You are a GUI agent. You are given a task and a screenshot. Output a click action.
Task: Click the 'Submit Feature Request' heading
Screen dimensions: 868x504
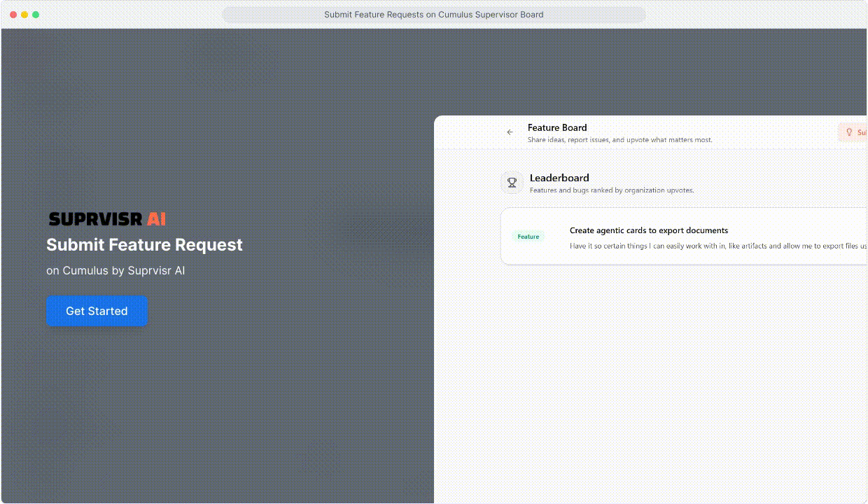click(x=144, y=245)
